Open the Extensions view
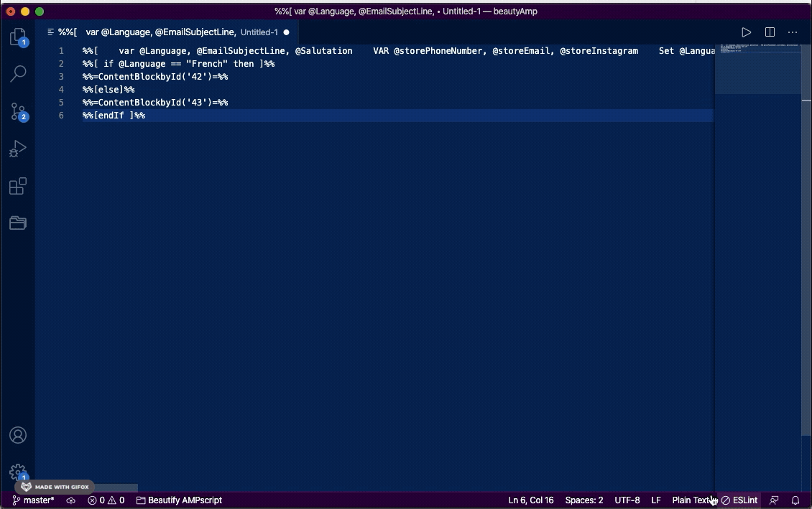The image size is (812, 509). pyautogui.click(x=18, y=186)
